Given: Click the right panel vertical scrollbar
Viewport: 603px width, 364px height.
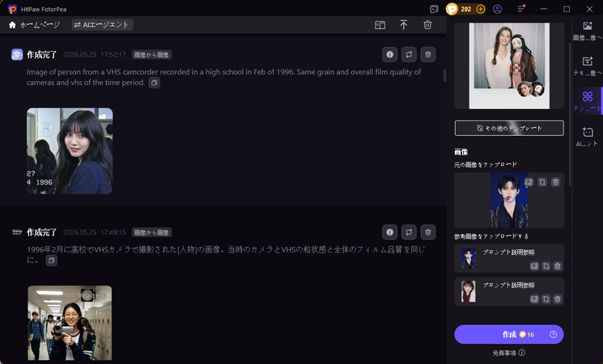Looking at the screenshot, I should click(570, 114).
